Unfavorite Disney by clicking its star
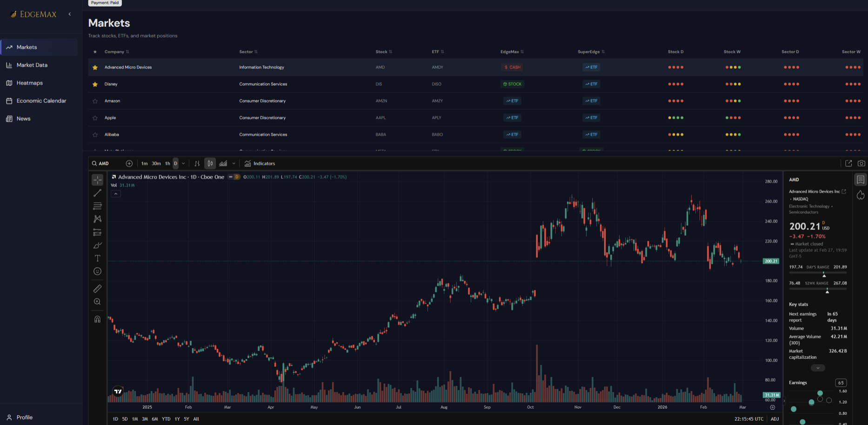 coord(95,84)
